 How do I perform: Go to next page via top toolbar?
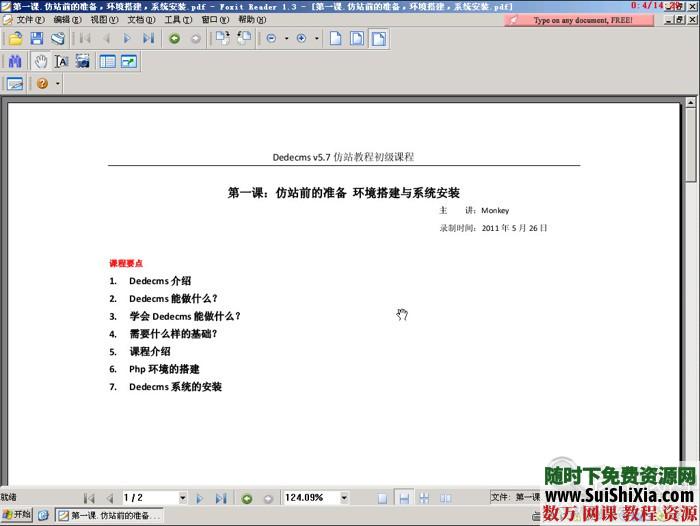coord(127,39)
